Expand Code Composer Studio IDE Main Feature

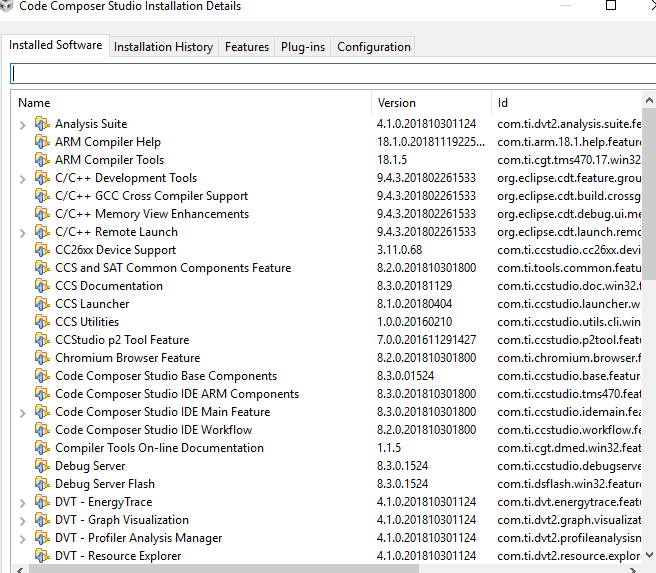(23, 412)
